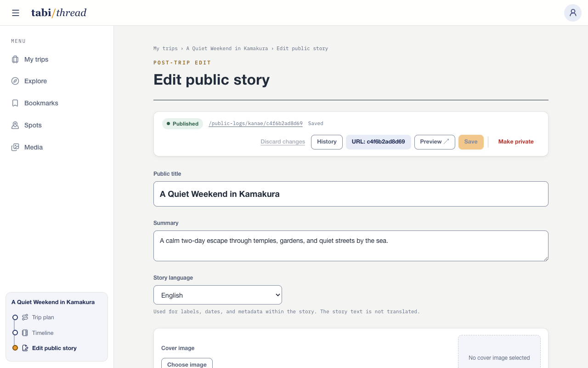Focus the Public title input field

[351, 194]
